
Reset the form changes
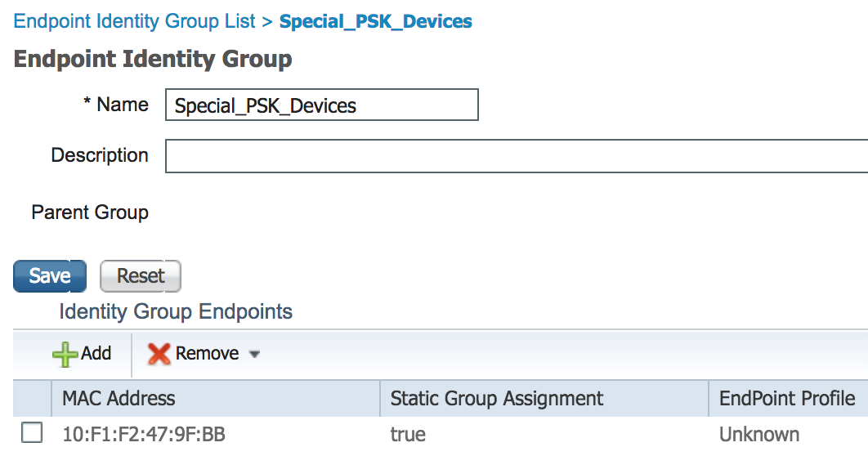(141, 276)
